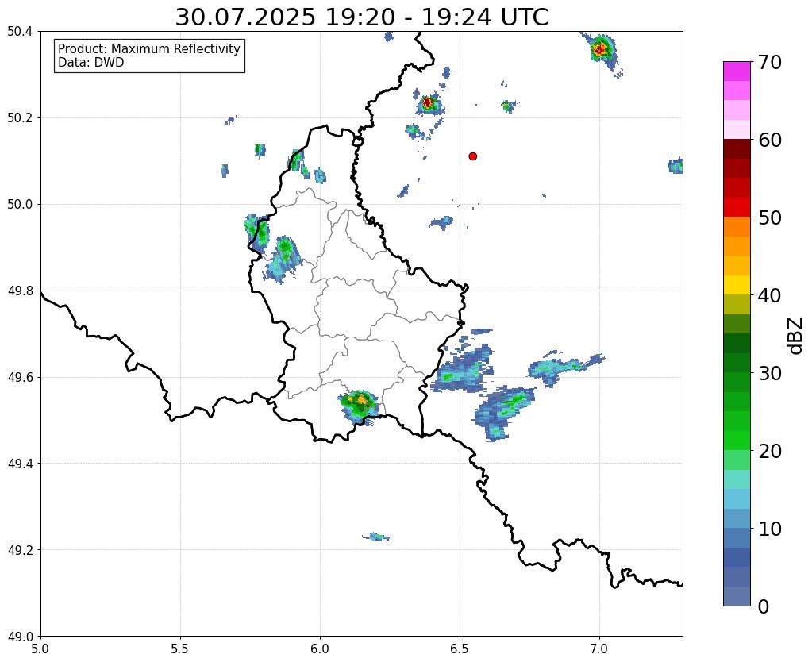Screen dimensions: 812x662
Task: Click the latitude label "49.6"
Action: 20,377
